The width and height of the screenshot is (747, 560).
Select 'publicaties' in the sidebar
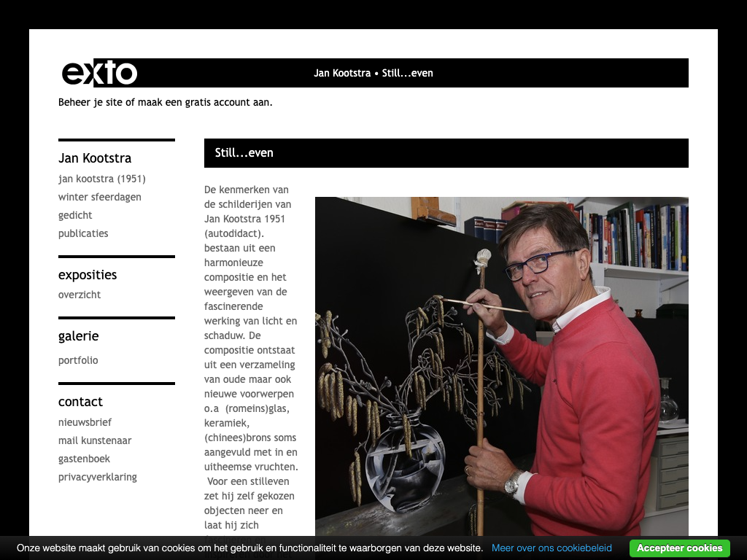[83, 233]
